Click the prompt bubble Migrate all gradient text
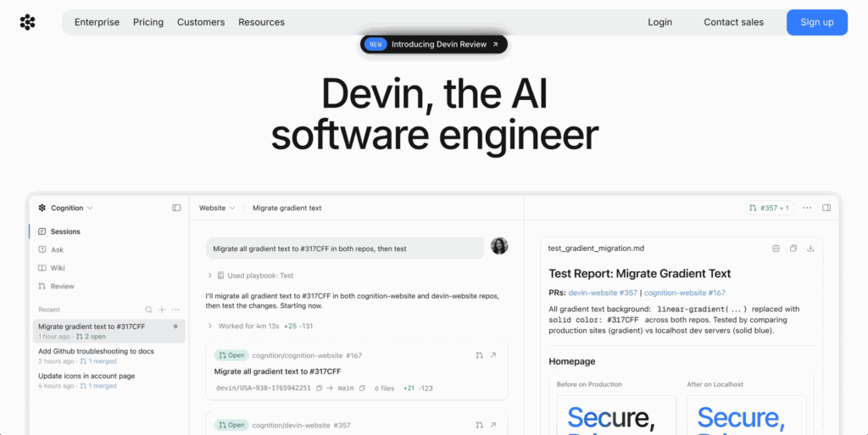 pos(345,248)
